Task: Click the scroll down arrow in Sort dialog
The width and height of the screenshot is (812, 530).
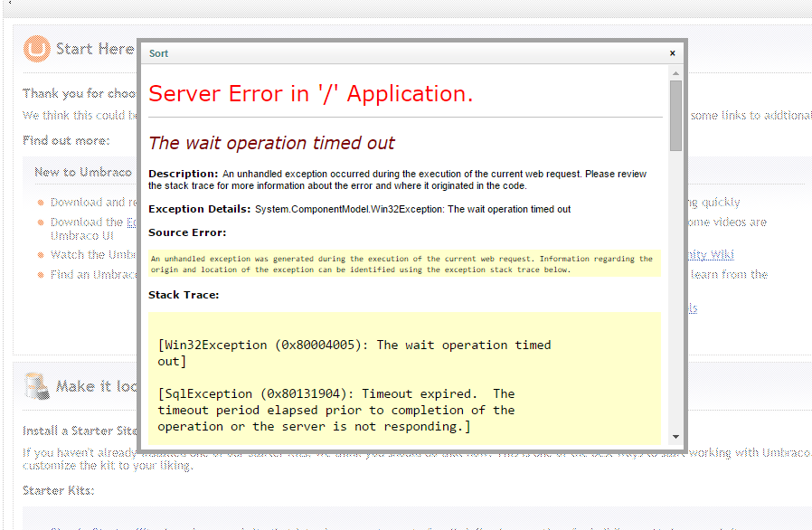Action: point(675,437)
